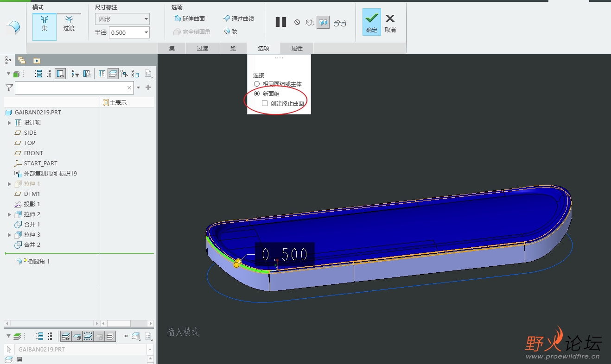The width and height of the screenshot is (611, 364).
Task: Toggle the tree columns display icon
Action: point(60,74)
